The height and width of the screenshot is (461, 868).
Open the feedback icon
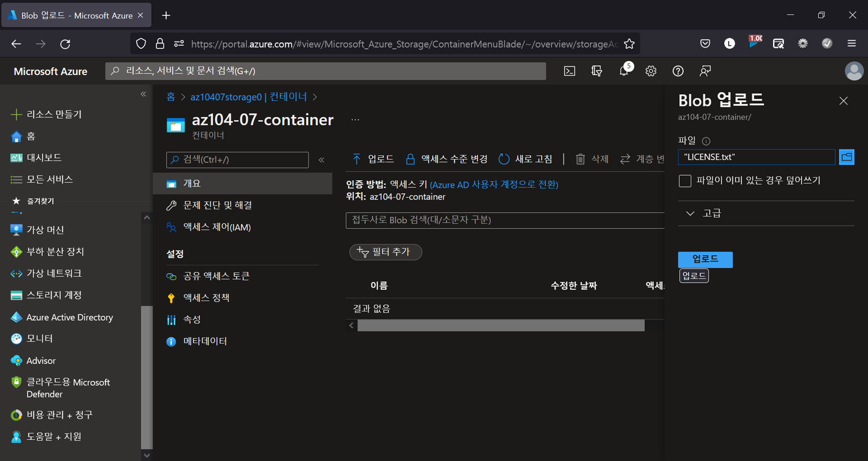click(x=705, y=71)
